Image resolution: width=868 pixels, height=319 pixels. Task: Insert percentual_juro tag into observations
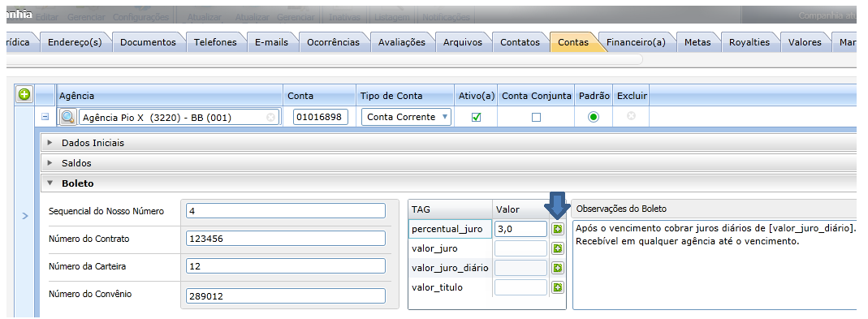558,229
